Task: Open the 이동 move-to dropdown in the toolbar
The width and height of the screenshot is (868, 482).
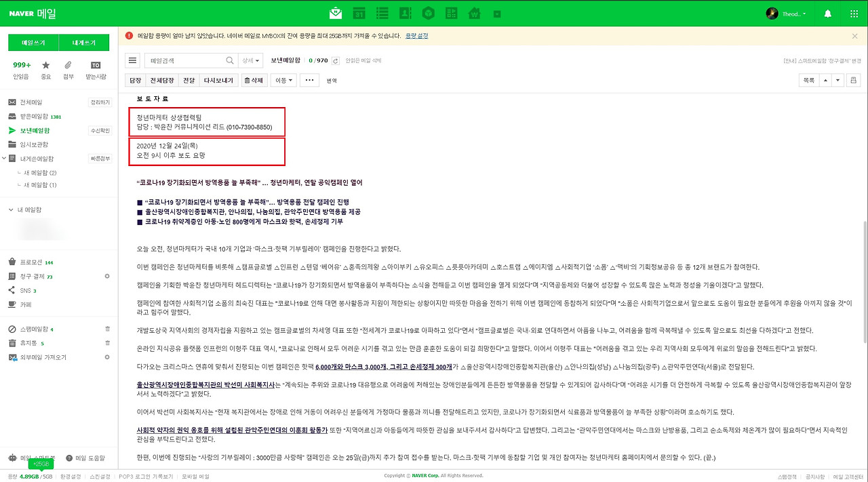Action: [x=283, y=79]
